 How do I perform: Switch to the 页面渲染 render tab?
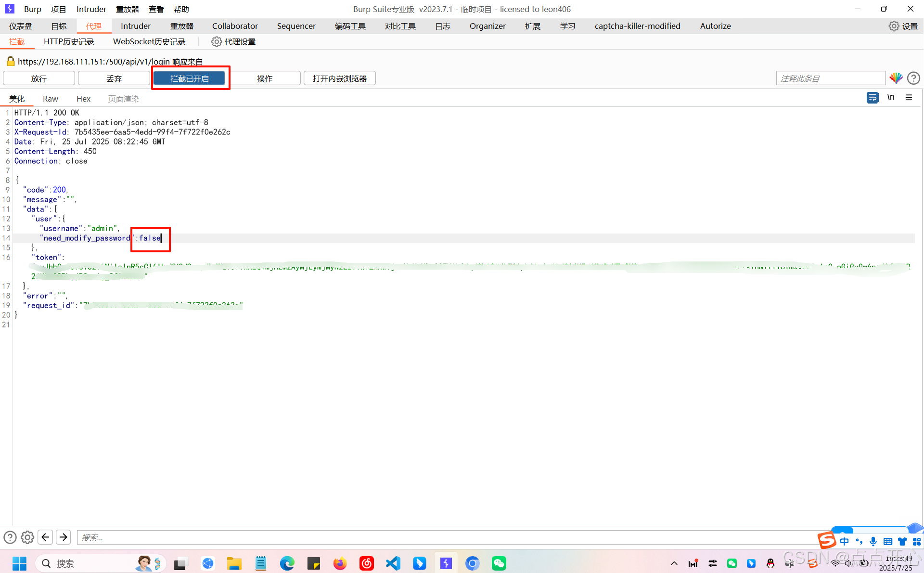pos(124,99)
